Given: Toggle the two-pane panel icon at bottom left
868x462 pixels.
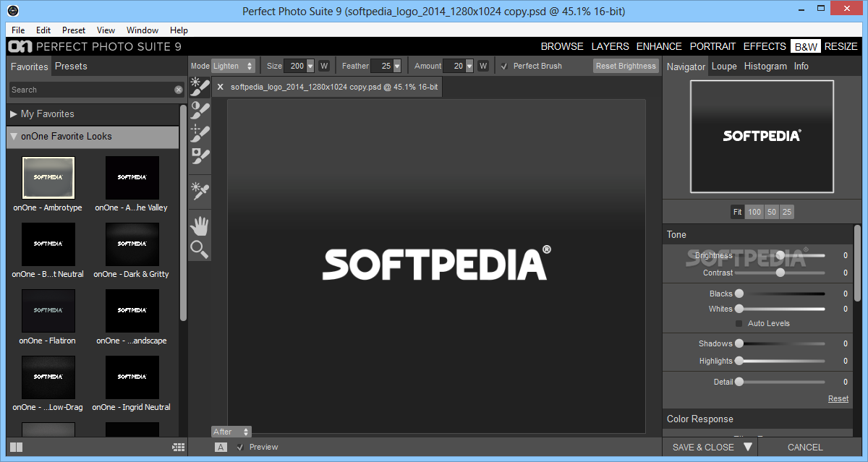Looking at the screenshot, I should (16, 448).
